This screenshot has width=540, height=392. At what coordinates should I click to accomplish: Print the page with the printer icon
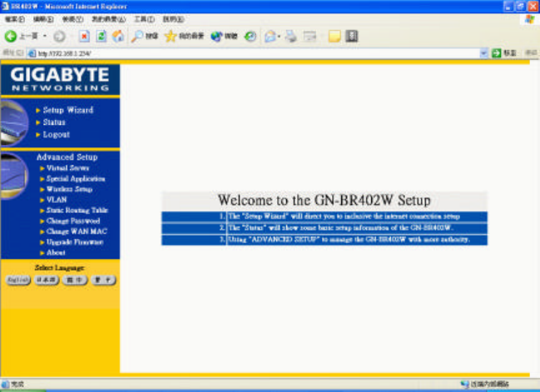tap(291, 36)
